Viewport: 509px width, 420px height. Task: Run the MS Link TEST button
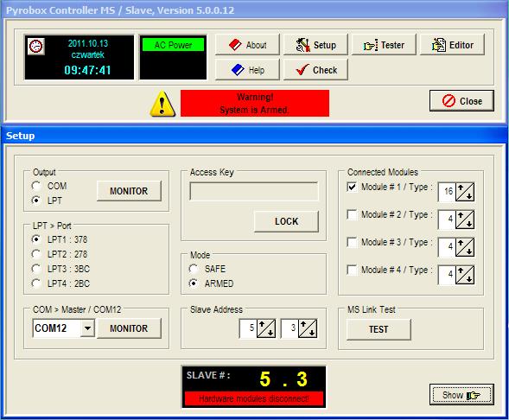(379, 329)
